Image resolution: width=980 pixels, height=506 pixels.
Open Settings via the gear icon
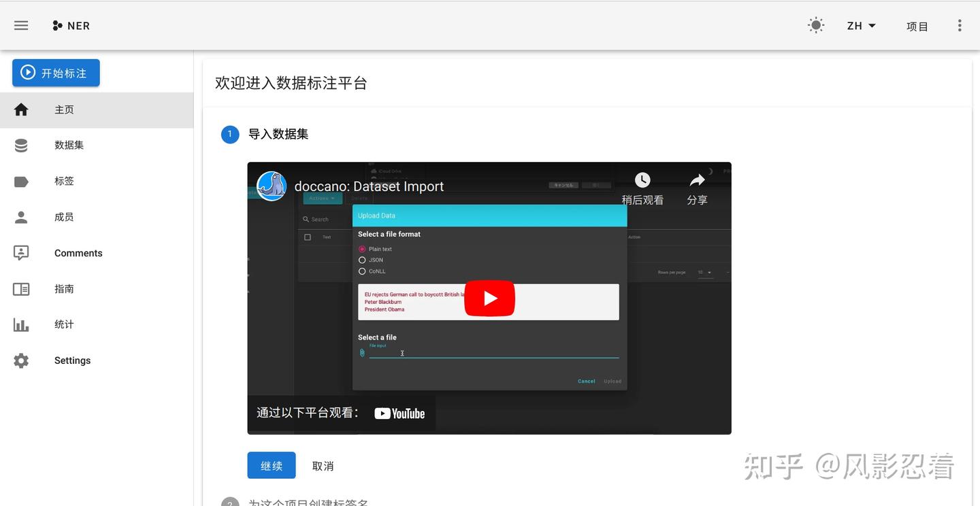(20, 360)
